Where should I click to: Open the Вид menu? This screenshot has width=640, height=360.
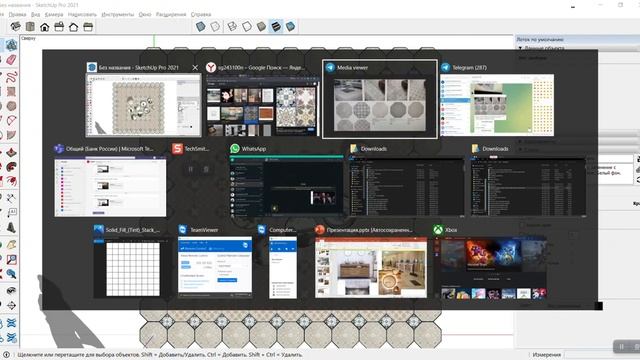click(36, 14)
